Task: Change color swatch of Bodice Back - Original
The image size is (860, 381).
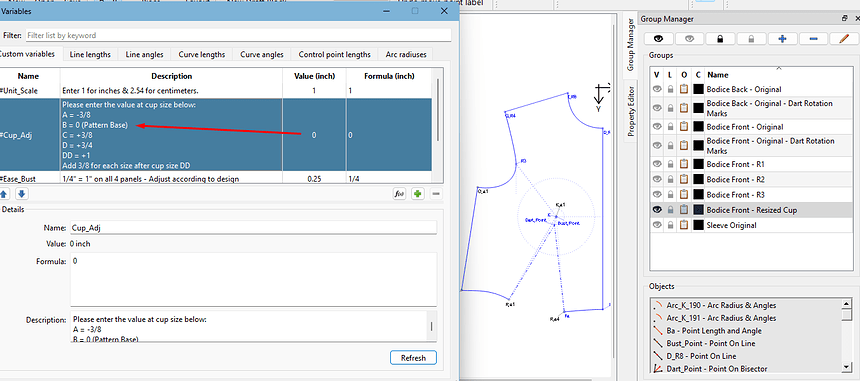Action: 698,89
